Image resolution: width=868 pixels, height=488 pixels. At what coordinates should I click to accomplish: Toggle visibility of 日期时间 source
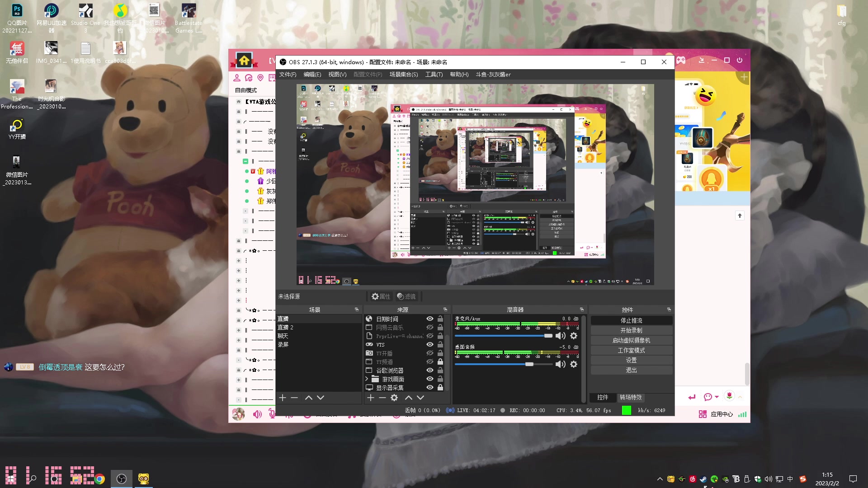(429, 319)
